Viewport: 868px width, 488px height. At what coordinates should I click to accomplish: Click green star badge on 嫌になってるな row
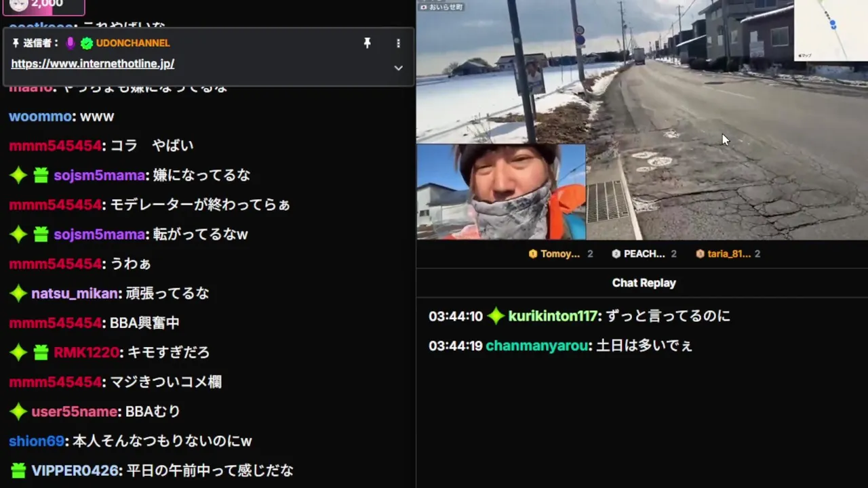click(18, 176)
